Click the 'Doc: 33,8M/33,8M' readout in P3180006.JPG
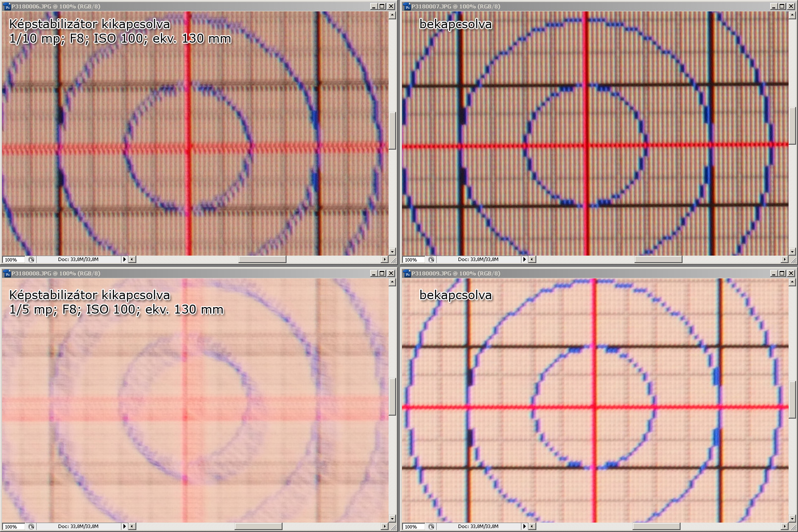This screenshot has height=532, width=798. tap(78, 260)
